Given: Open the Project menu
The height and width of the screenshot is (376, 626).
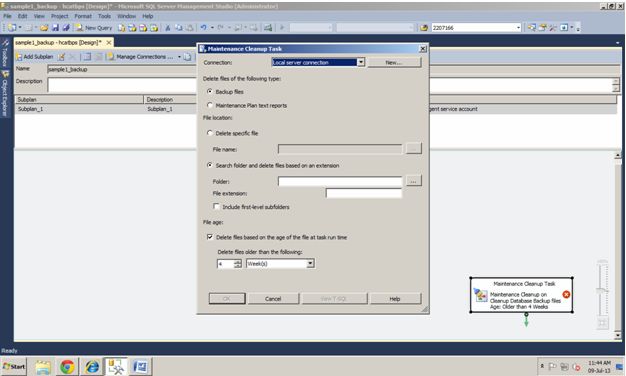Looking at the screenshot, I should [59, 16].
